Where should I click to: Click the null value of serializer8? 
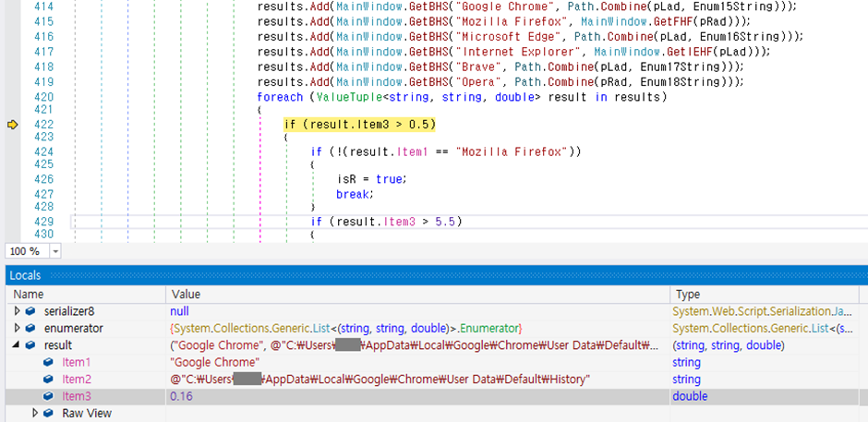(x=179, y=312)
